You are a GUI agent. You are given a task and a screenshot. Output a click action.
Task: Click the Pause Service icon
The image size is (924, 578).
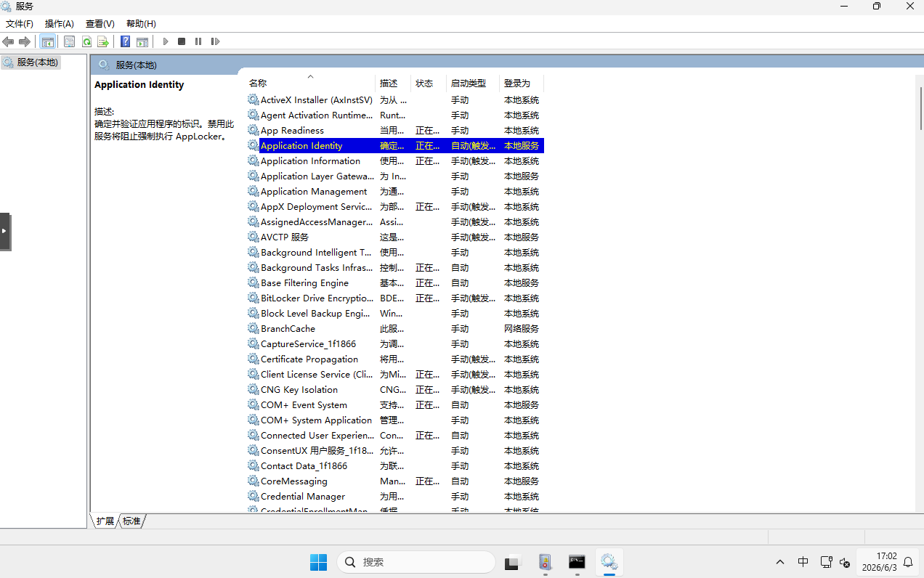click(x=198, y=41)
